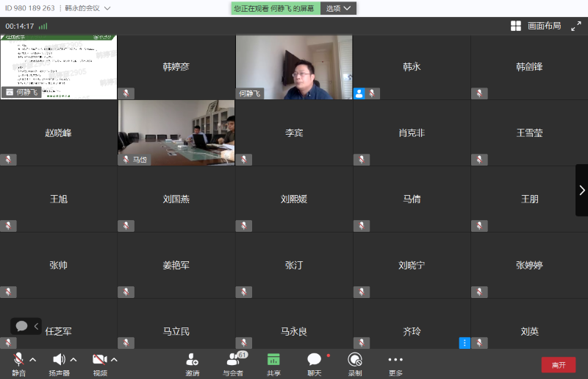Open the screen layout (画面布局) menu
Screen dimensions: 588x379
tap(536, 26)
